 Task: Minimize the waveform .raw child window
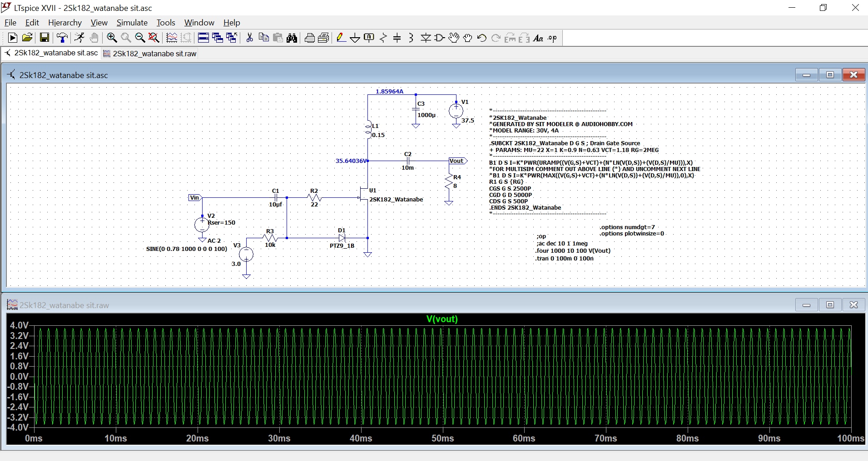(x=807, y=305)
